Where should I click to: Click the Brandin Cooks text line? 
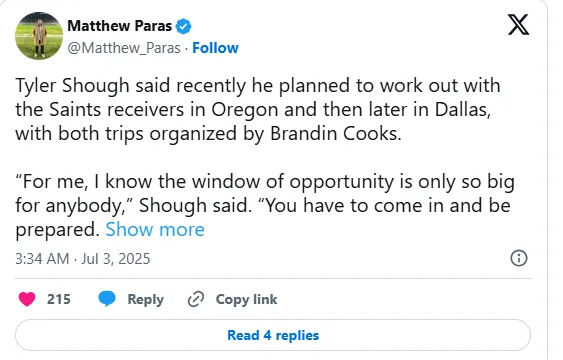[208, 134]
